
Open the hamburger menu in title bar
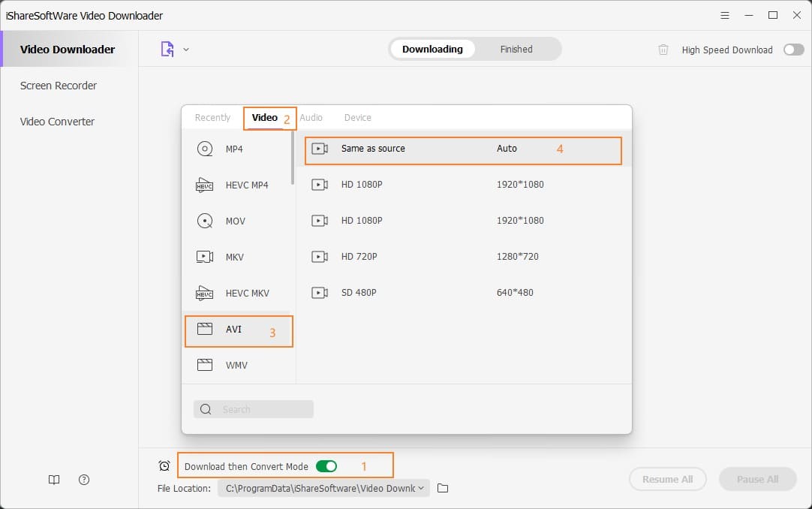(x=725, y=14)
